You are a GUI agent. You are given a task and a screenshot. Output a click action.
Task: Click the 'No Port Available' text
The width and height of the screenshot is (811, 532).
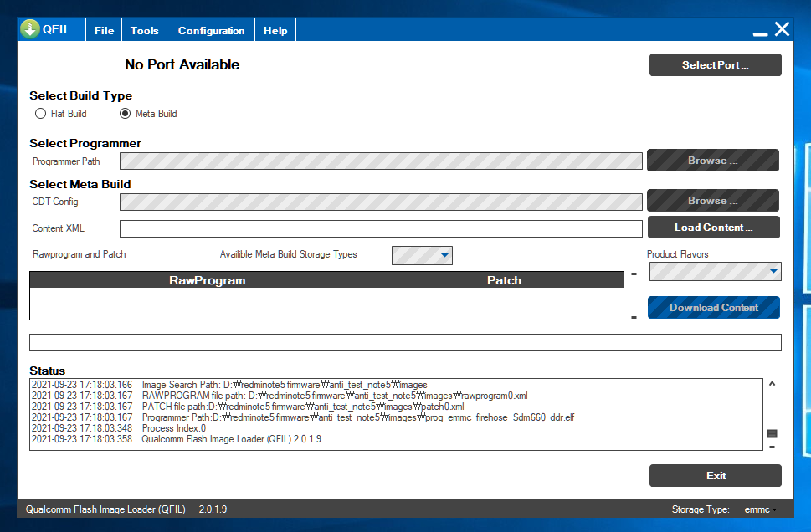(x=182, y=64)
